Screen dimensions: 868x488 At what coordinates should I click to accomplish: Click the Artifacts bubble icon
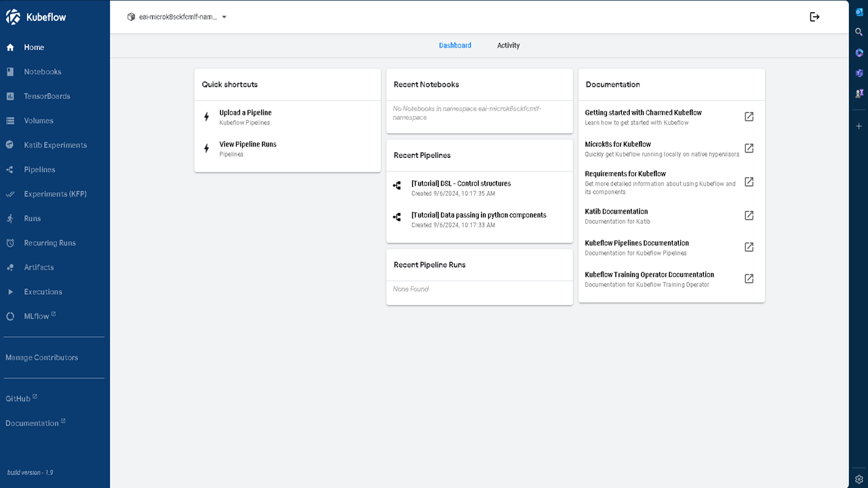pos(10,267)
